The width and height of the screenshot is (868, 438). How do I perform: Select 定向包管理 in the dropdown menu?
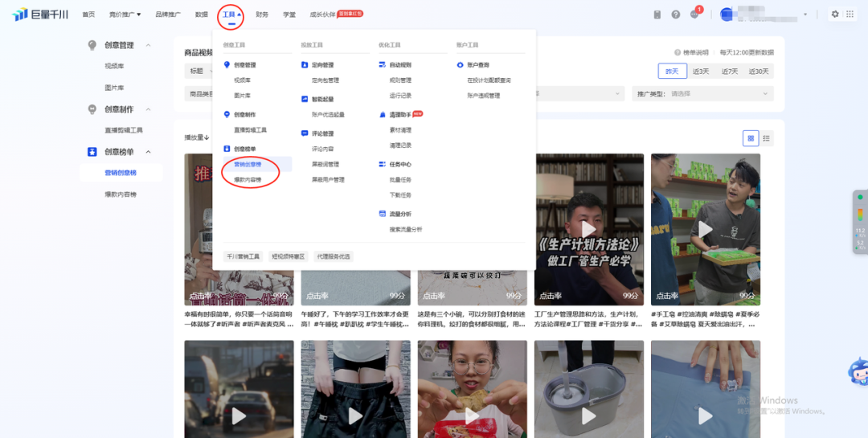coord(325,80)
